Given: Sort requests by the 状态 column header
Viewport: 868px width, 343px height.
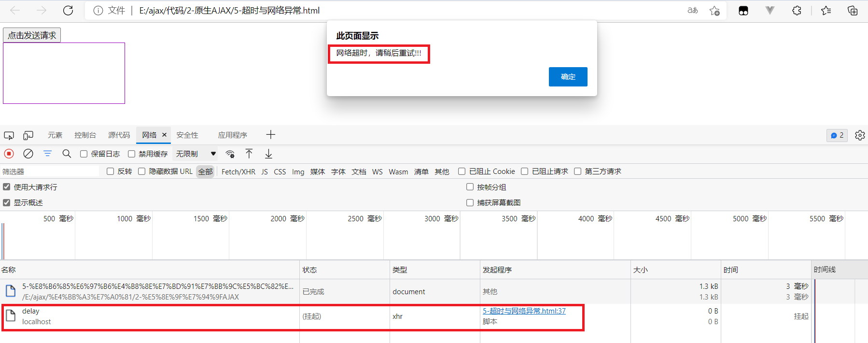Looking at the screenshot, I should click(344, 270).
